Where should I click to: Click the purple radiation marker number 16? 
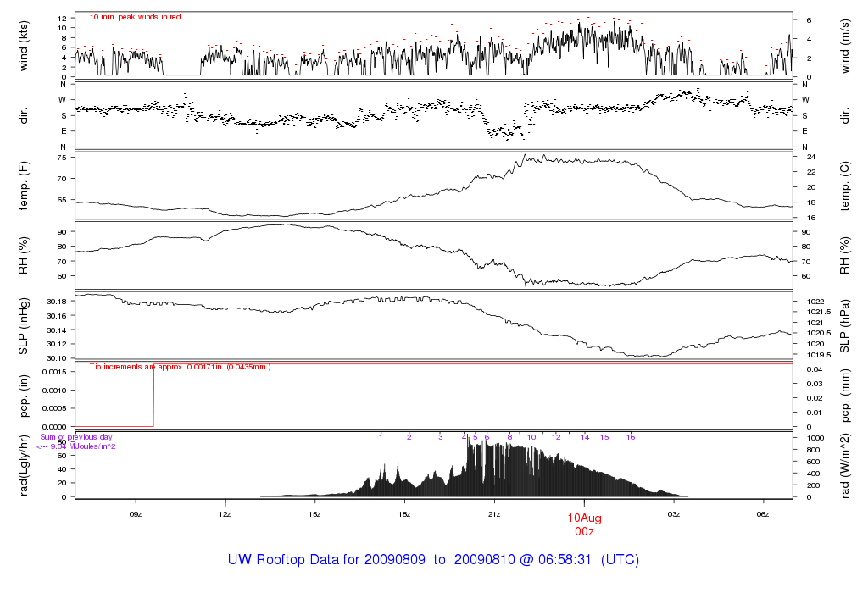(631, 437)
